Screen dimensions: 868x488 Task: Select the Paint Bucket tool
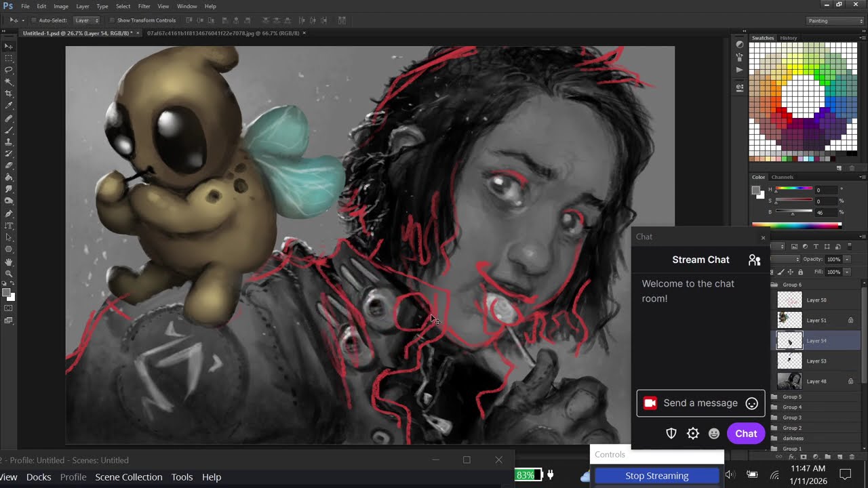(x=9, y=177)
